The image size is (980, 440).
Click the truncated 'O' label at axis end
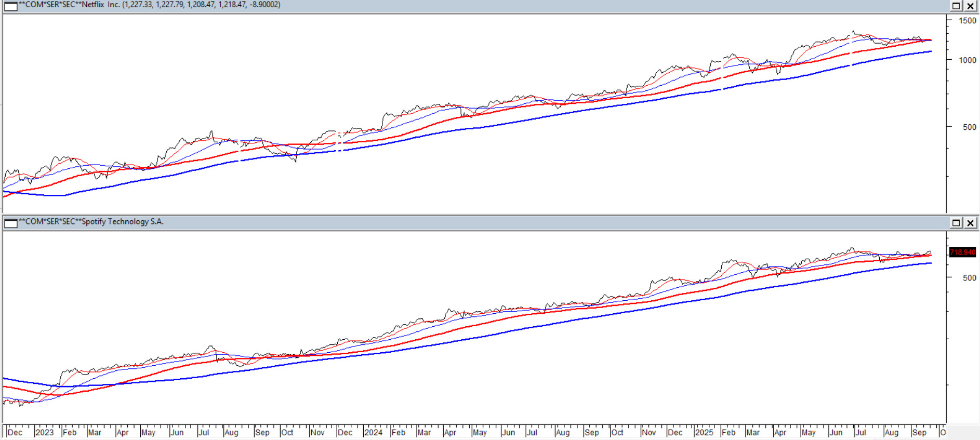(x=943, y=432)
